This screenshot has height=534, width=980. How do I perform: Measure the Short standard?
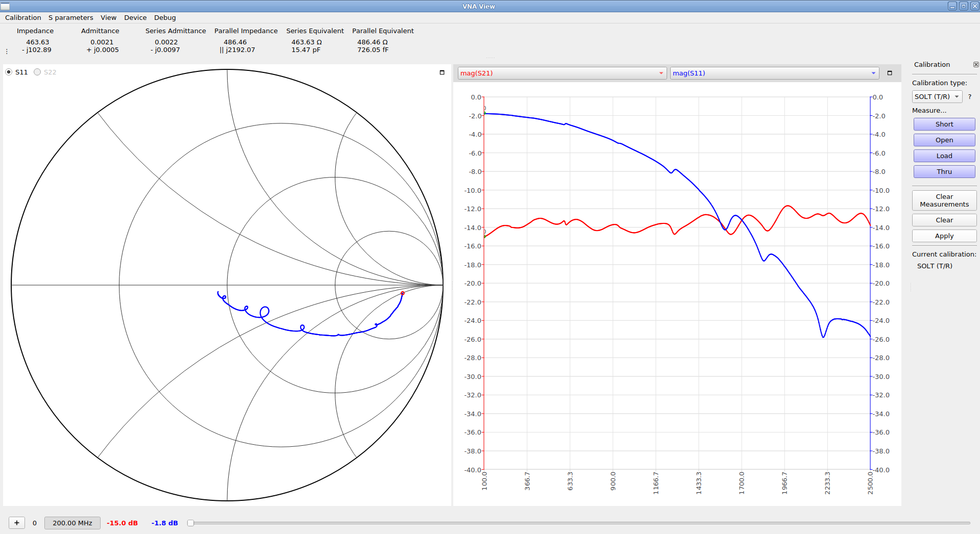944,124
